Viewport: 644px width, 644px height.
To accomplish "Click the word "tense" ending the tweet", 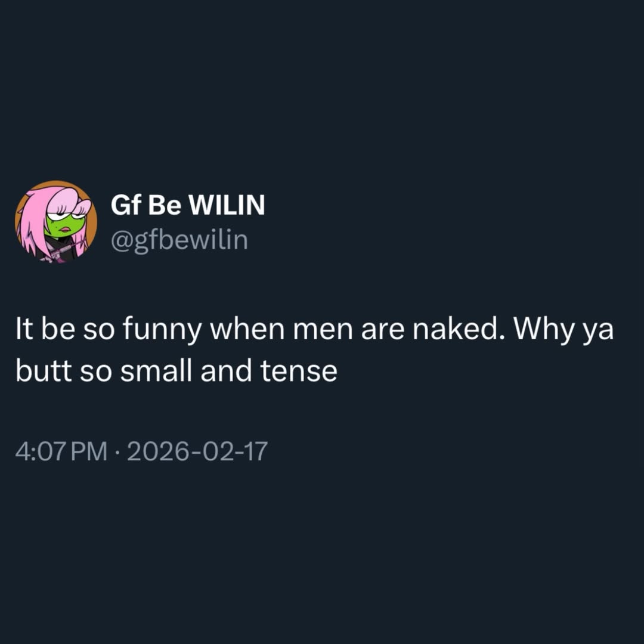I will pyautogui.click(x=299, y=371).
